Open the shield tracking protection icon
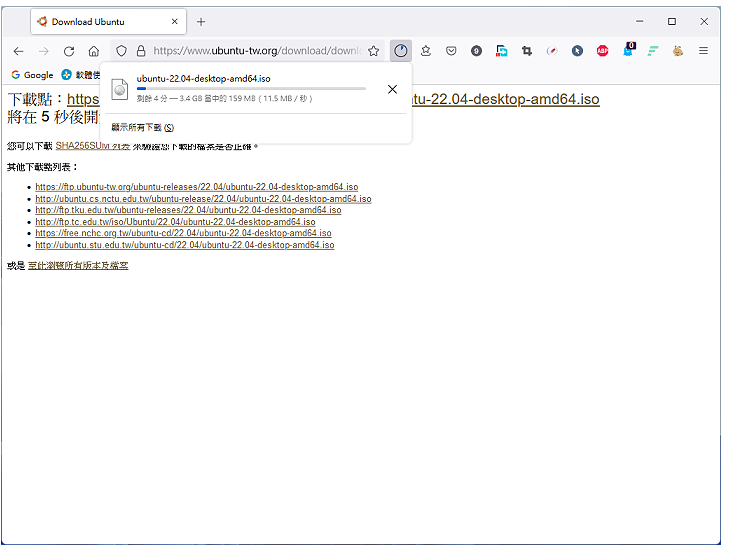The image size is (737, 550). (x=121, y=51)
